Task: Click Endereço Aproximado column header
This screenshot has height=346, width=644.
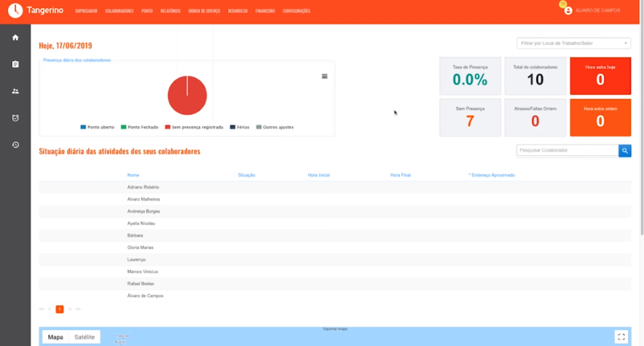Action: [492, 175]
